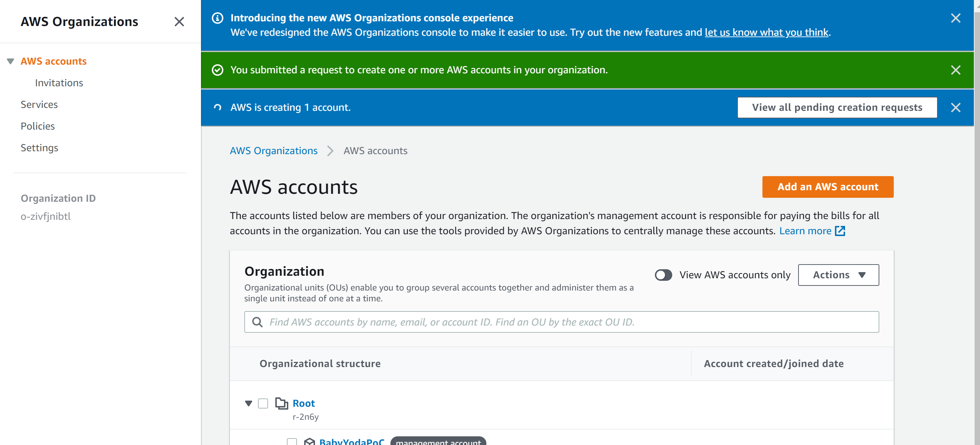This screenshot has width=980, height=445.
Task: Click the loading spinner icon beside 'AWS is creating'
Action: tap(218, 108)
